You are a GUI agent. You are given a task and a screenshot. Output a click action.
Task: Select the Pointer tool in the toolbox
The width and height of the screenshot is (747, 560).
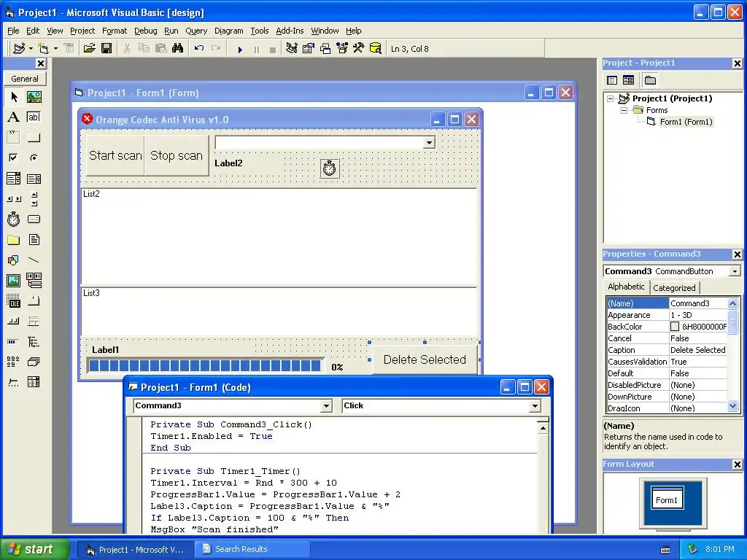click(x=14, y=97)
